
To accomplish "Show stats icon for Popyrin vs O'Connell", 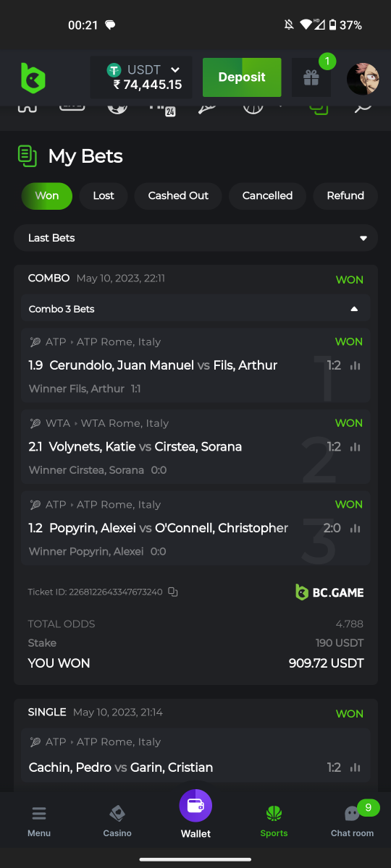I will coord(355,528).
